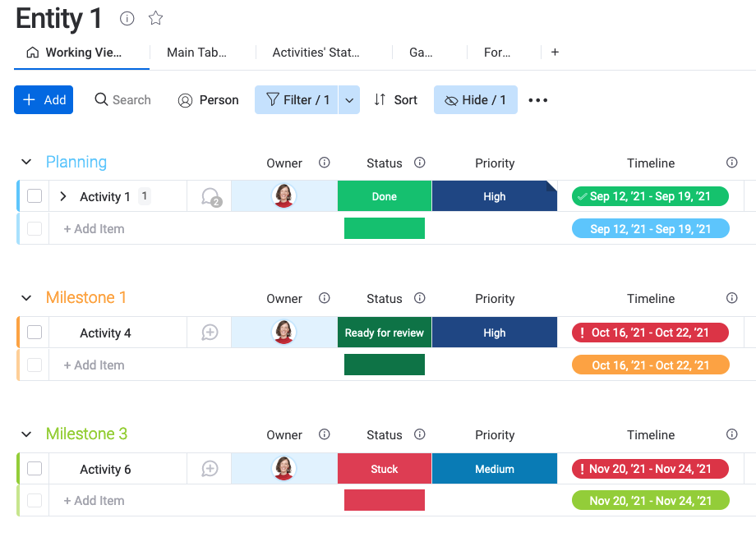Show Timeline column info in Planning group
The height and width of the screenshot is (537, 756).
[x=732, y=163]
